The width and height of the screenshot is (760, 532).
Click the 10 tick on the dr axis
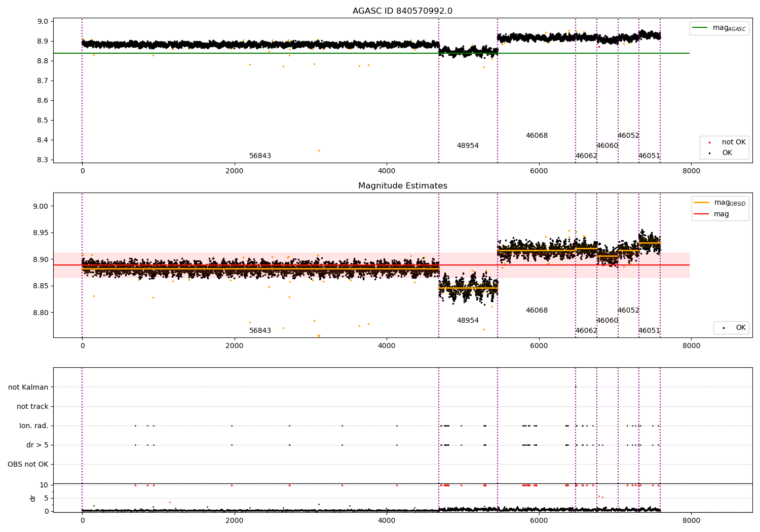(x=44, y=485)
